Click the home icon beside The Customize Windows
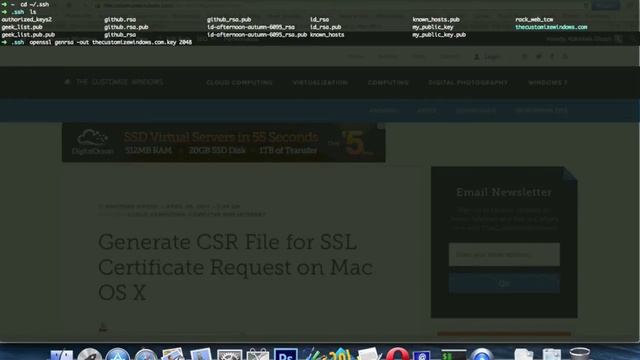The width and height of the screenshot is (640, 360). coord(68,82)
